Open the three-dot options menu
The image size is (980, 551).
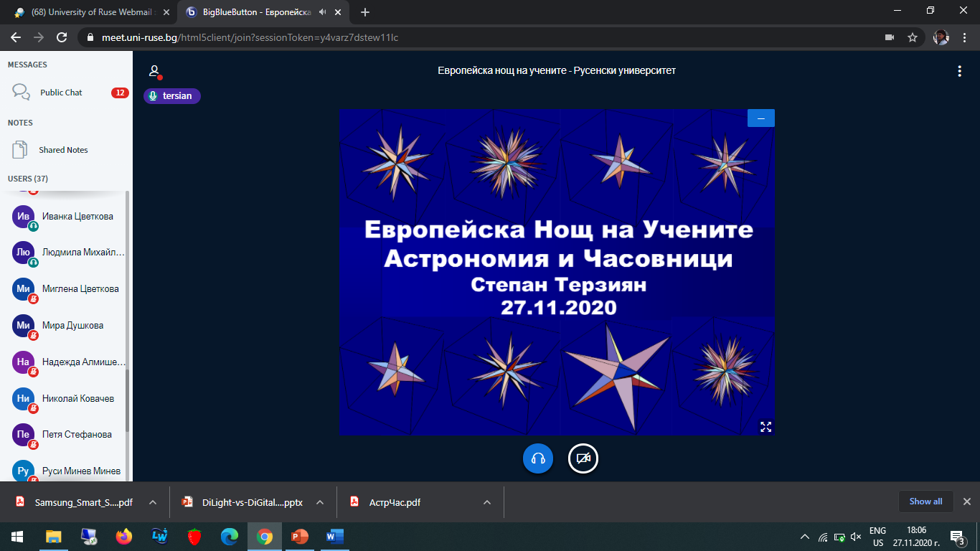[x=959, y=71]
